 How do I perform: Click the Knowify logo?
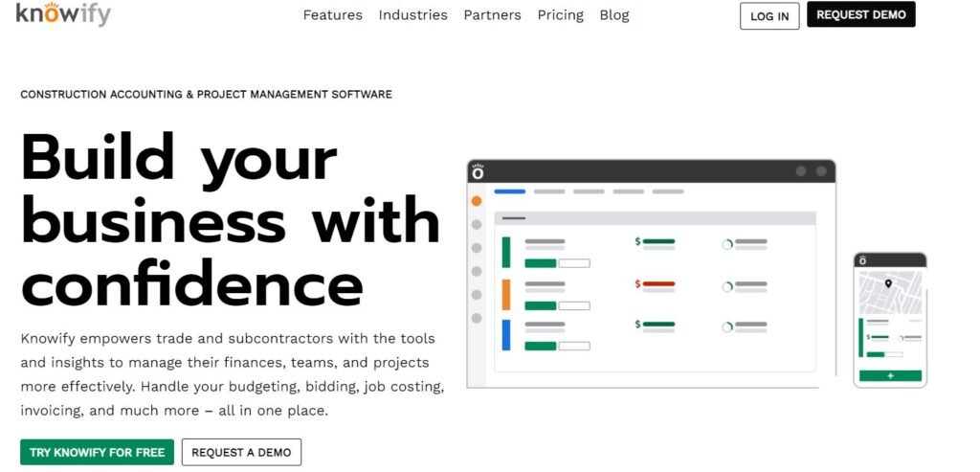point(63,13)
